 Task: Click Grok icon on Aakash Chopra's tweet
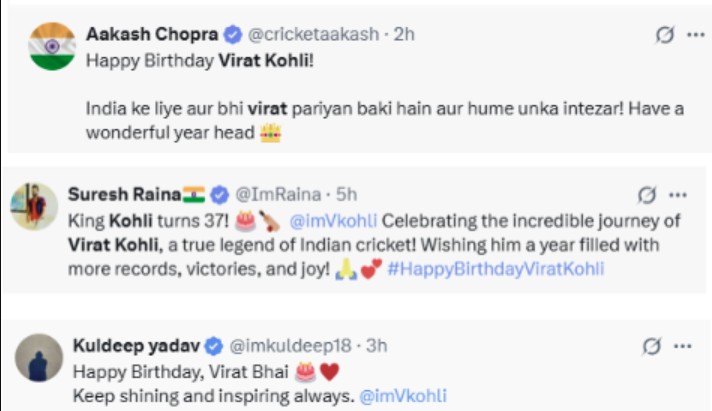[662, 35]
